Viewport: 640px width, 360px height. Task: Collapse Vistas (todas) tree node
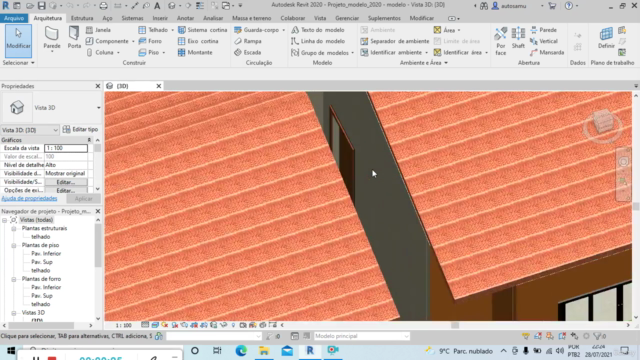tap(4, 220)
